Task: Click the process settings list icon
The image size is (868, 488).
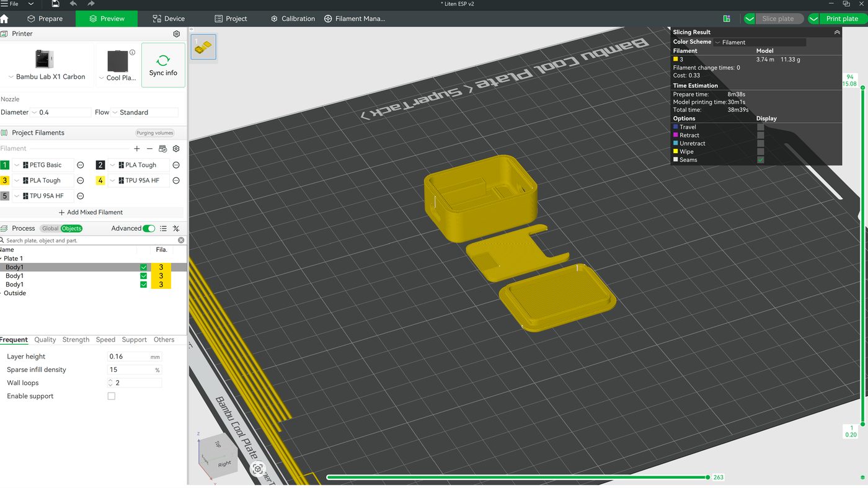Action: [163, 228]
